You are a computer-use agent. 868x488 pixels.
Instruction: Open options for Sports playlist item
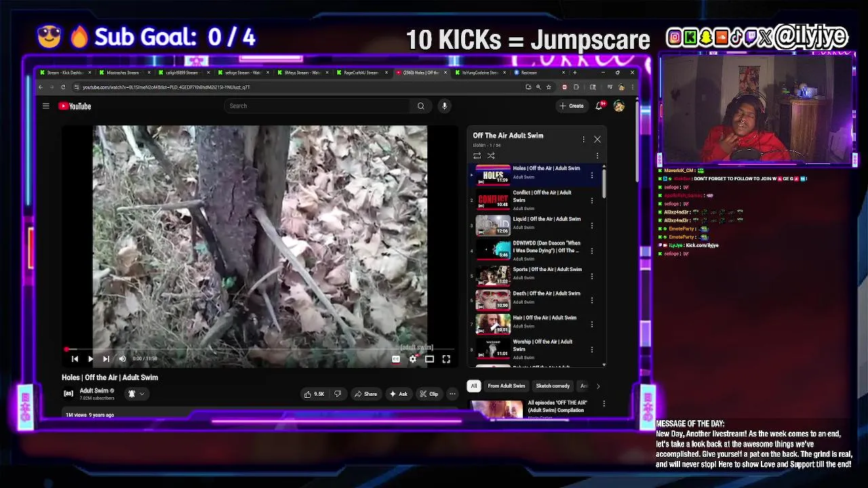592,276
